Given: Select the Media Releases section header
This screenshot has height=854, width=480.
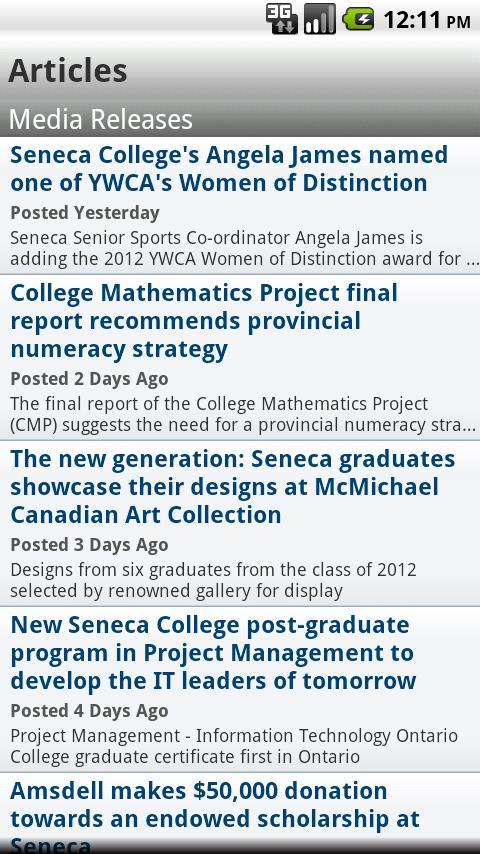Looking at the screenshot, I should [101, 119].
